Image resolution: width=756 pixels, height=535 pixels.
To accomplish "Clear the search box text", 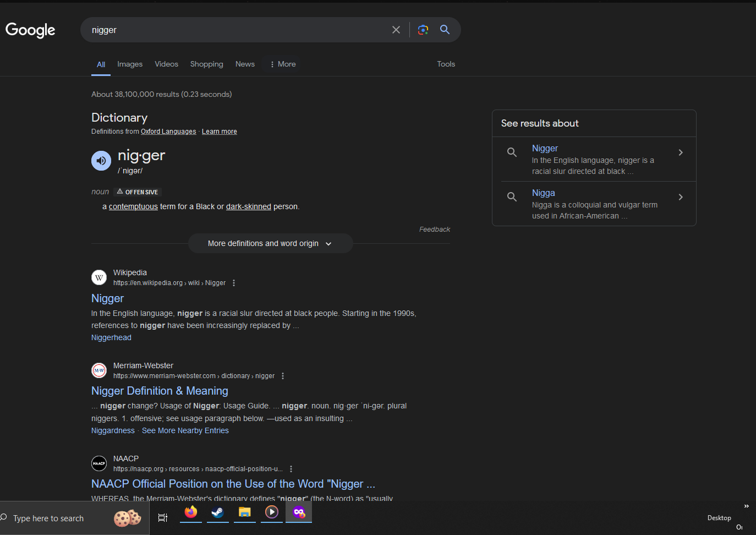I will click(x=396, y=30).
